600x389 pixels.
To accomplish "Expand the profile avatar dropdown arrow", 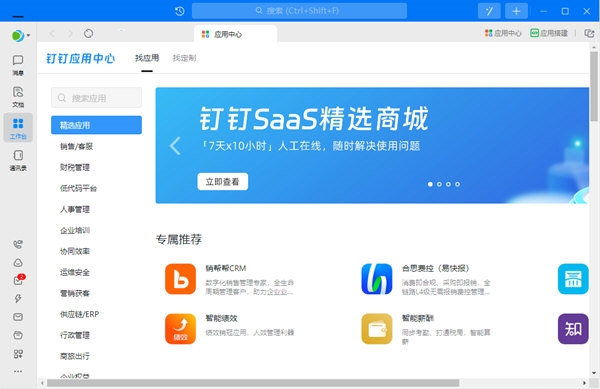I will (x=28, y=36).
